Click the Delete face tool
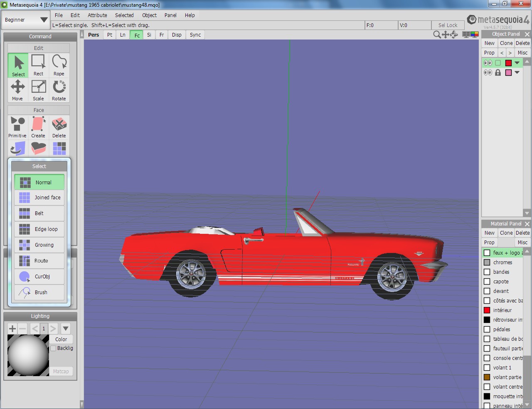532x409 pixels. [x=59, y=127]
